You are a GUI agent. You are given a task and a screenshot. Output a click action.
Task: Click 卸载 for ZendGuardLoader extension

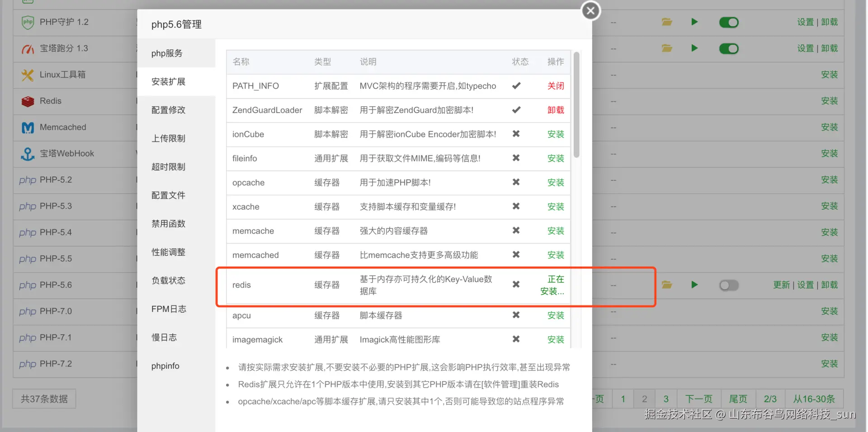[x=556, y=110]
